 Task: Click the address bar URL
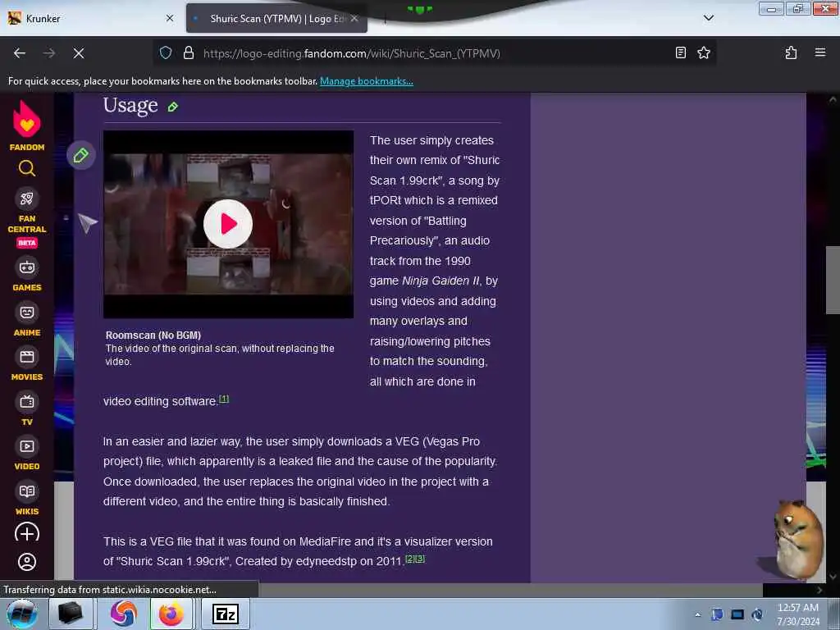[x=351, y=53]
